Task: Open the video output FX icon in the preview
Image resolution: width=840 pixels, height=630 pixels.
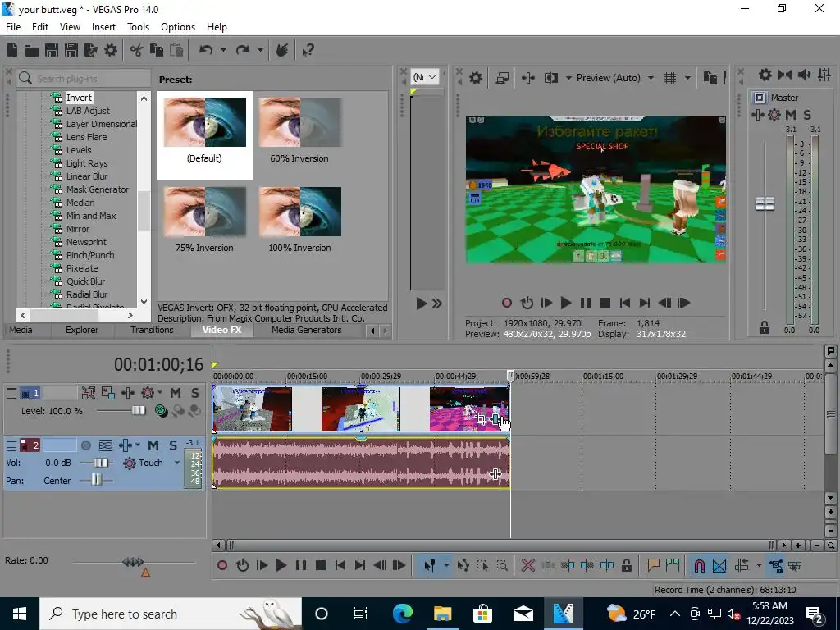Action: pos(527,78)
